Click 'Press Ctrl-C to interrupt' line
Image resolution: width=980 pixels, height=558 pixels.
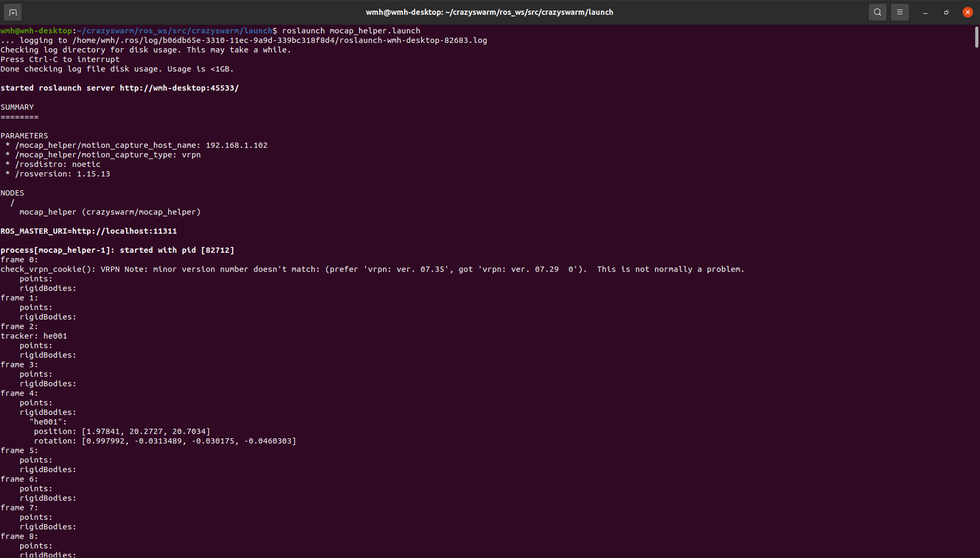60,59
